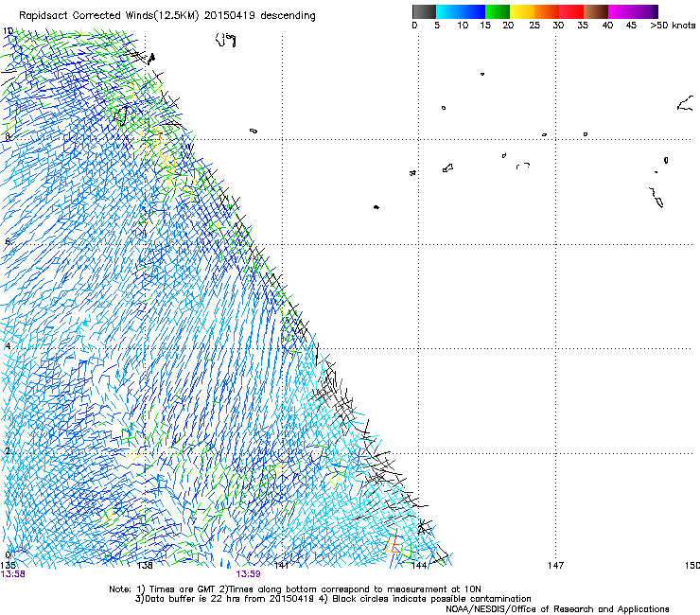700x615 pixels.
Task: Click the NOAA/NESDIS credit line
Action: (557, 609)
